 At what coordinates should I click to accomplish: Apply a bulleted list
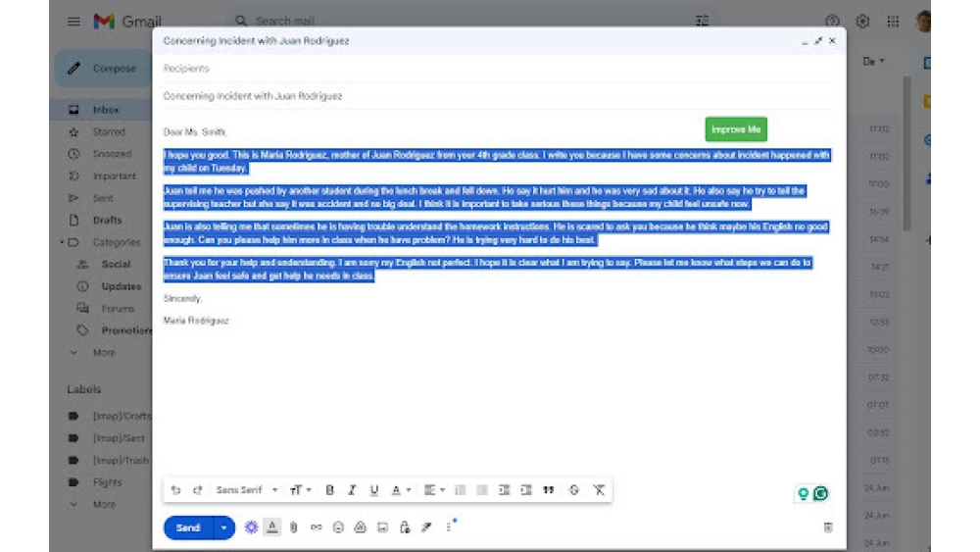(x=482, y=490)
